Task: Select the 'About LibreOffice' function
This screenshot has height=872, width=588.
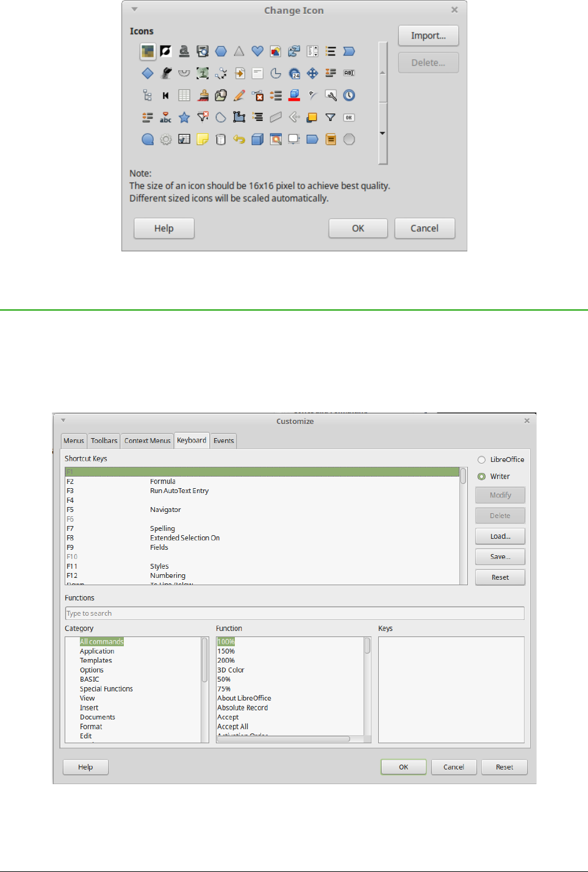Action: pyautogui.click(x=244, y=698)
